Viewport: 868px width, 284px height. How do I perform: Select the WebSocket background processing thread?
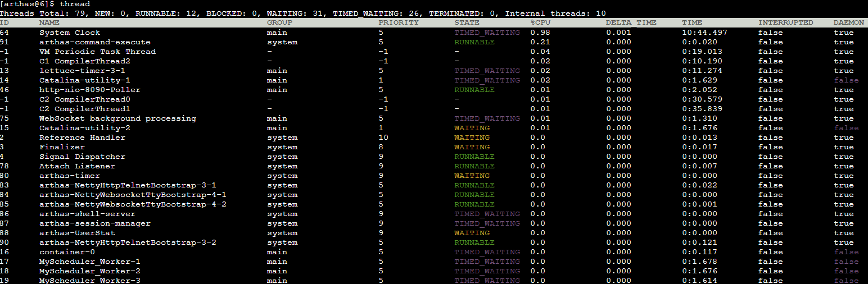pyautogui.click(x=117, y=118)
